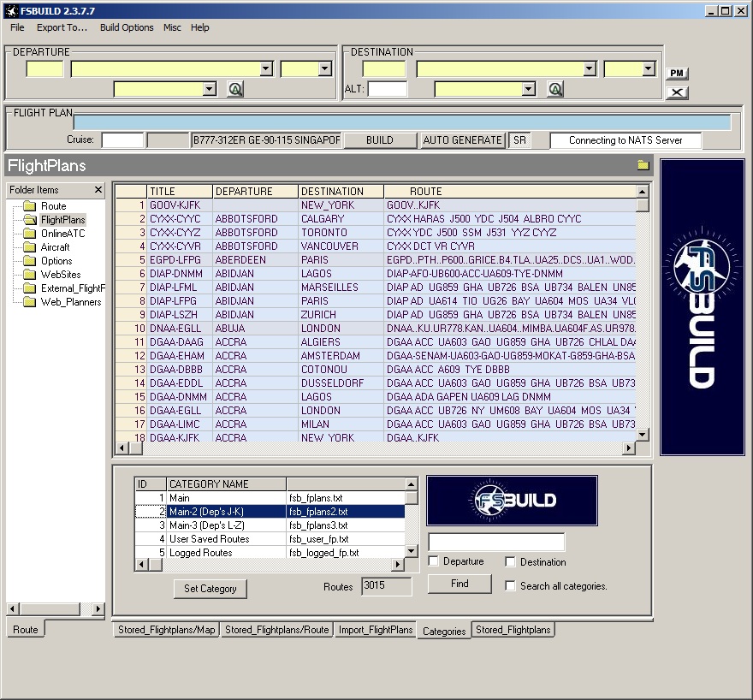Click the External_FlightPlans folder icon
Viewport: 753px width, 700px height.
[30, 288]
